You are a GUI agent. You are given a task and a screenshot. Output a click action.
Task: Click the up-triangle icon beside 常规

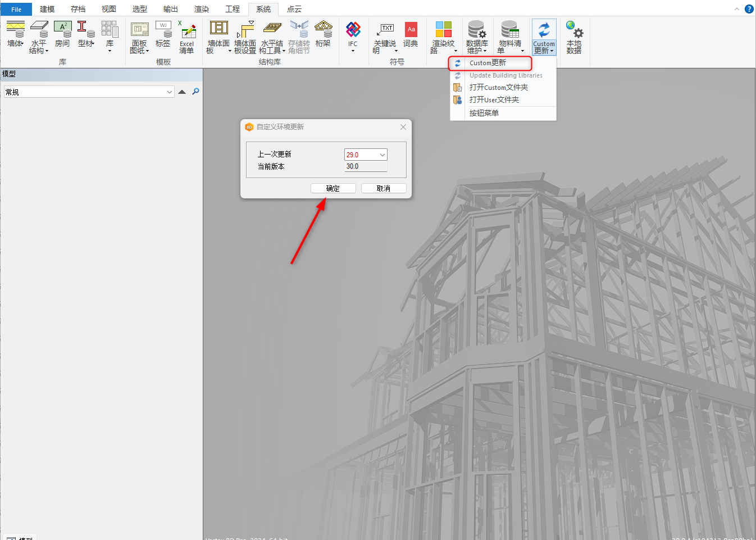pyautogui.click(x=182, y=92)
